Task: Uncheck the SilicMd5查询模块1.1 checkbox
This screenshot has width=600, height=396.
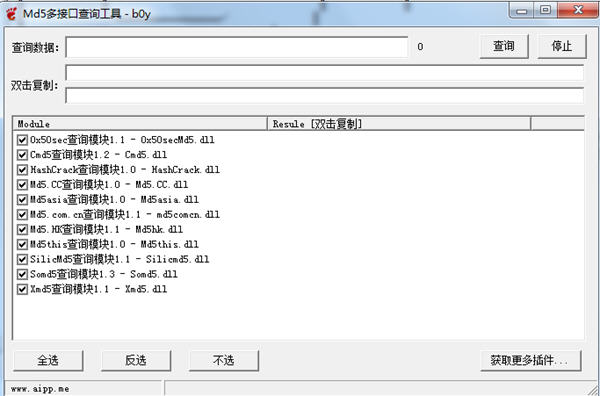Action: coord(22,259)
